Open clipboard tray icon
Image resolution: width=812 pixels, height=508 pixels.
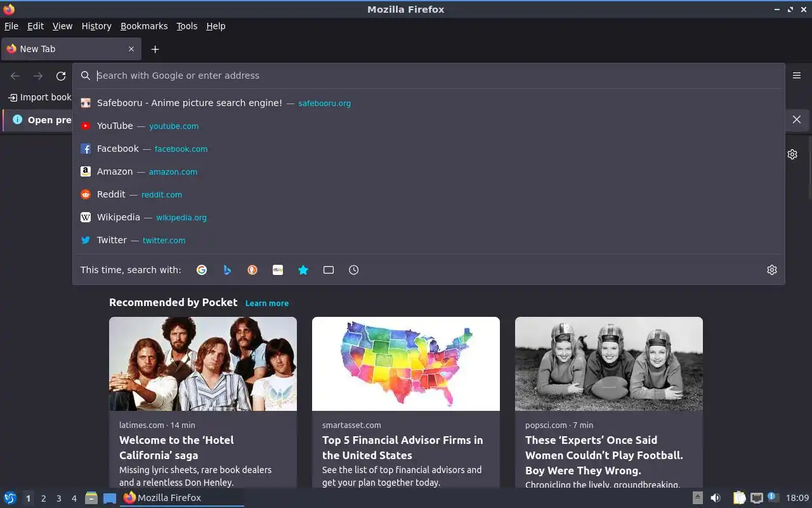[x=739, y=498]
